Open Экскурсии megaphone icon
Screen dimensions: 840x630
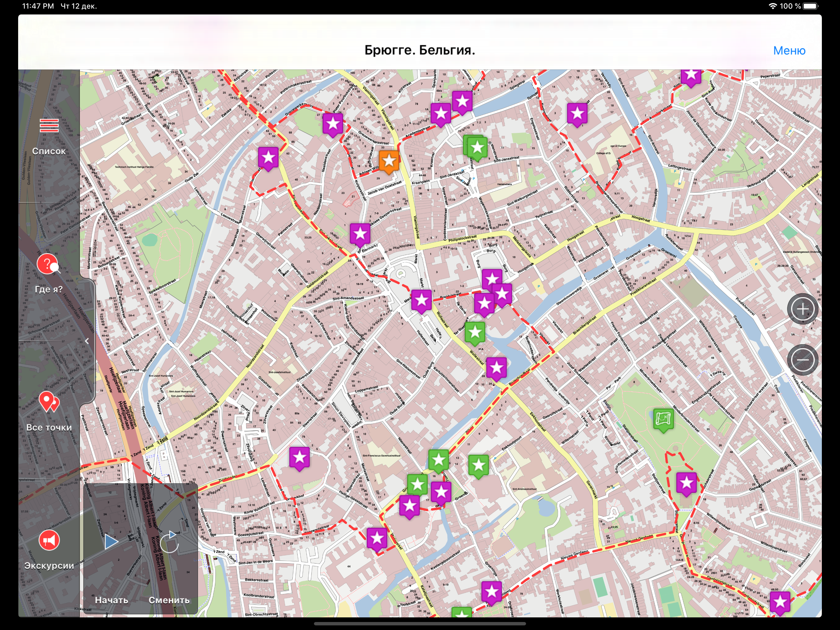[x=49, y=540]
